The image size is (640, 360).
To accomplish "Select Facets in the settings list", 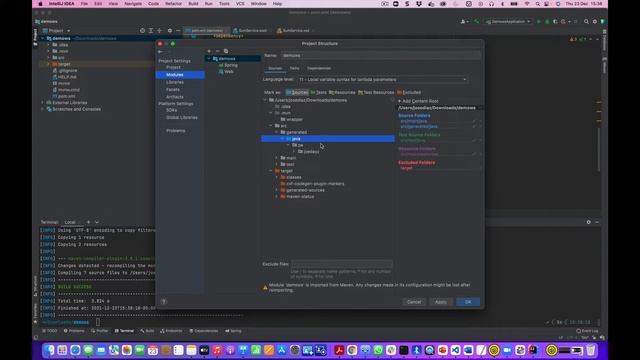I will [173, 89].
